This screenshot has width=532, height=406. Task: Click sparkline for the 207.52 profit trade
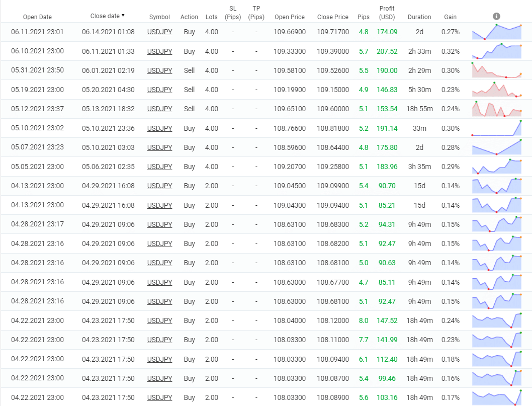(x=497, y=51)
